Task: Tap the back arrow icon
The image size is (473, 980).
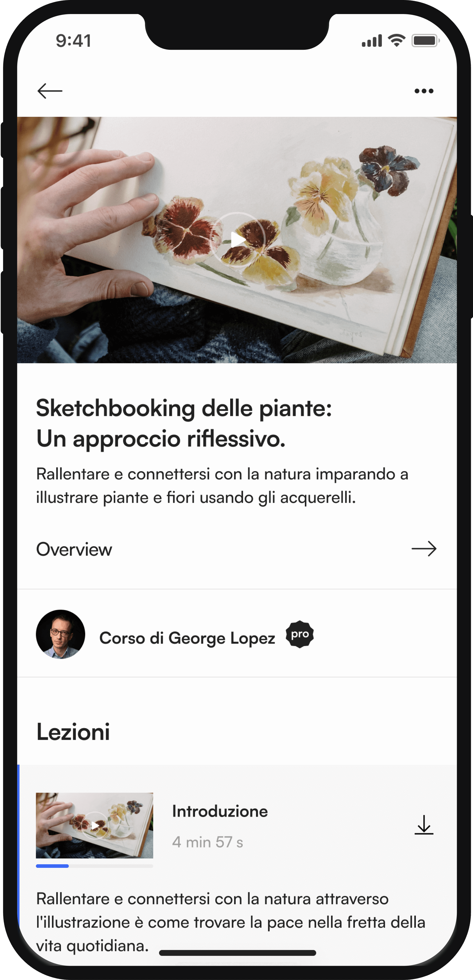Action: 50,91
